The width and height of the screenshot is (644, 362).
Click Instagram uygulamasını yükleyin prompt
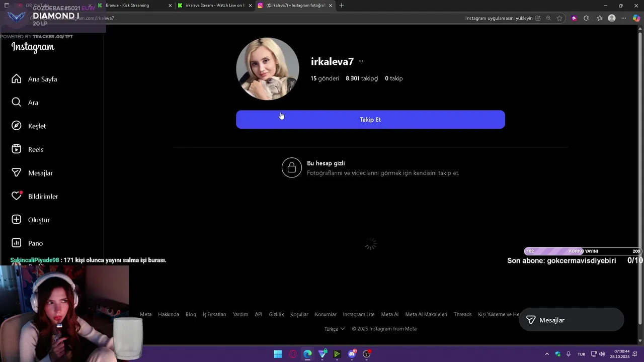tap(499, 18)
